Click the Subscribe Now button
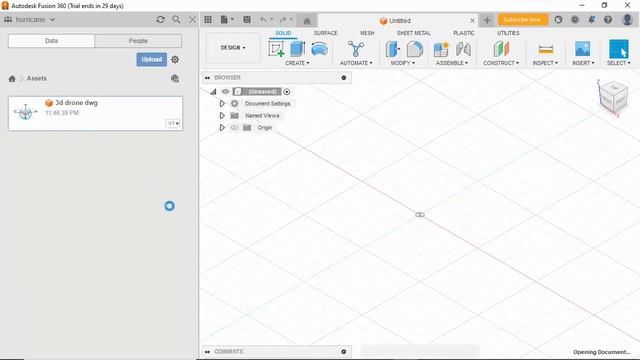 tap(522, 20)
